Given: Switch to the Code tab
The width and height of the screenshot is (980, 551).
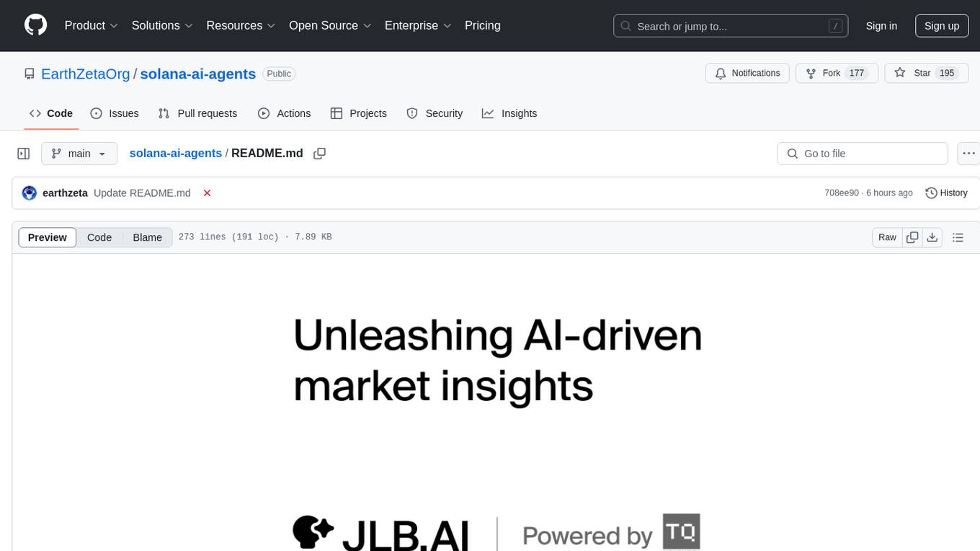Looking at the screenshot, I should (51, 113).
